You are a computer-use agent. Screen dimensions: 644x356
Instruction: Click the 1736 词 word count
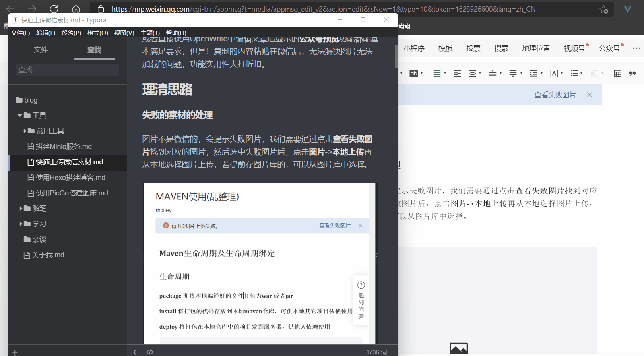pos(376,352)
